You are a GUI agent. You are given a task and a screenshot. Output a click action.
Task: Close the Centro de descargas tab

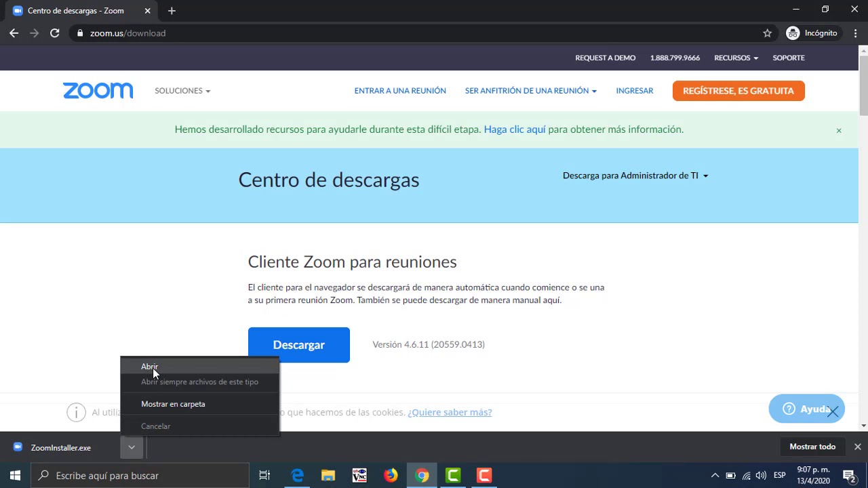(x=147, y=11)
